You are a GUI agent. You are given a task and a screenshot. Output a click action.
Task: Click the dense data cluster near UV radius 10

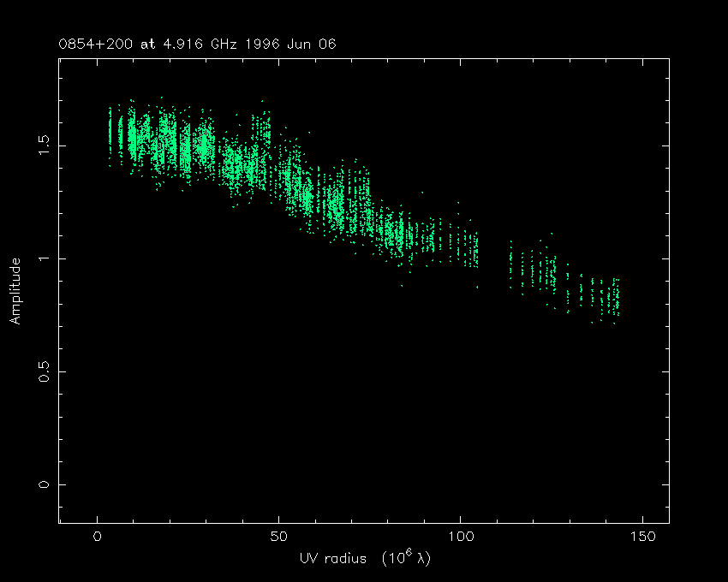click(134, 135)
